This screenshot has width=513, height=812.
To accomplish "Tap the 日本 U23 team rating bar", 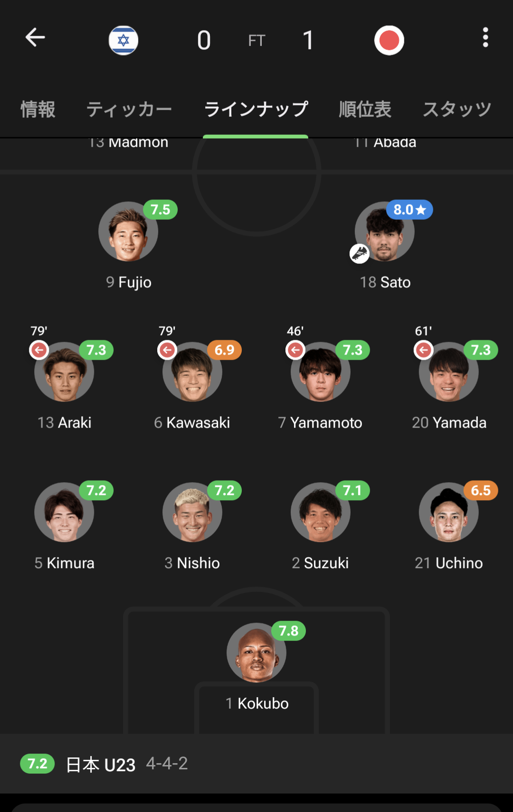I will click(x=256, y=764).
